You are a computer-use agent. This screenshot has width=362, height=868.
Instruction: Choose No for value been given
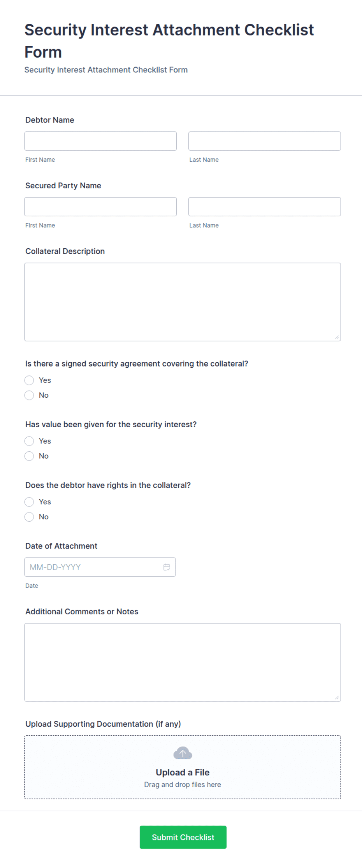[x=29, y=456]
